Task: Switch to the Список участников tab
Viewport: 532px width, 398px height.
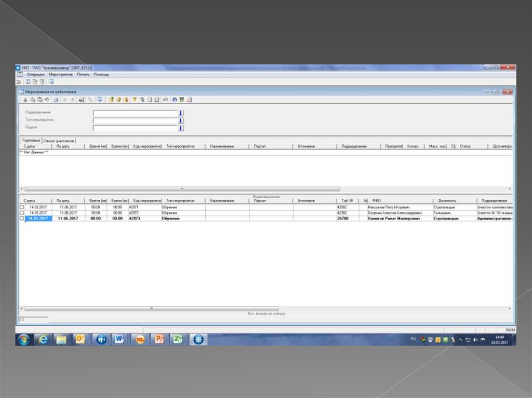Action: pos(59,141)
